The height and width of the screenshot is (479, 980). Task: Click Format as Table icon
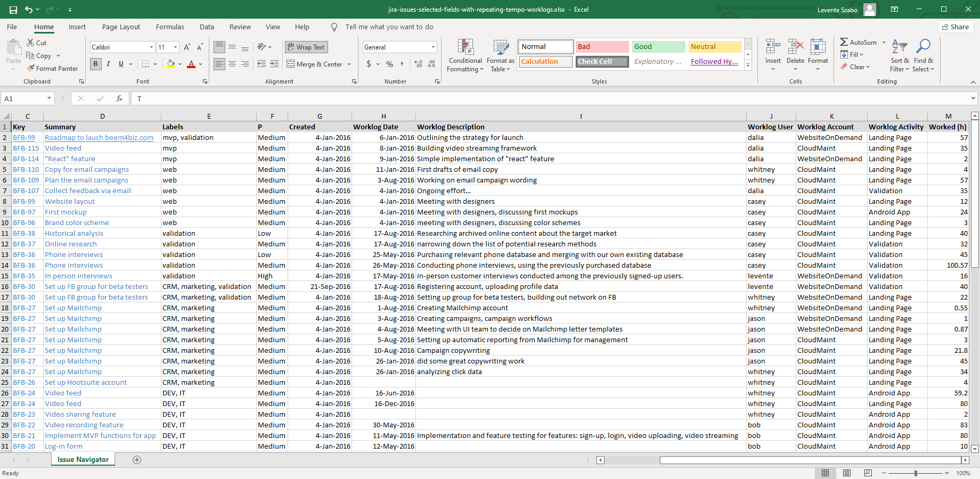(501, 47)
